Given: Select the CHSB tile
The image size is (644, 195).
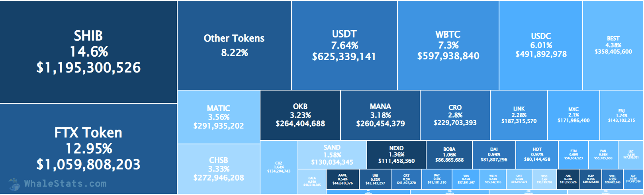Looking at the screenshot, I should tap(218, 169).
